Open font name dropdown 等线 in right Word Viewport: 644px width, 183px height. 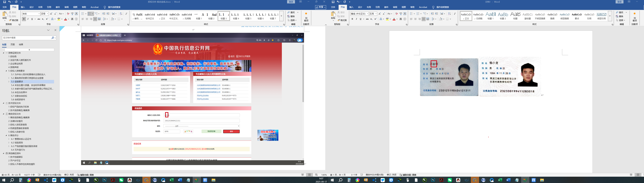pos(368,14)
